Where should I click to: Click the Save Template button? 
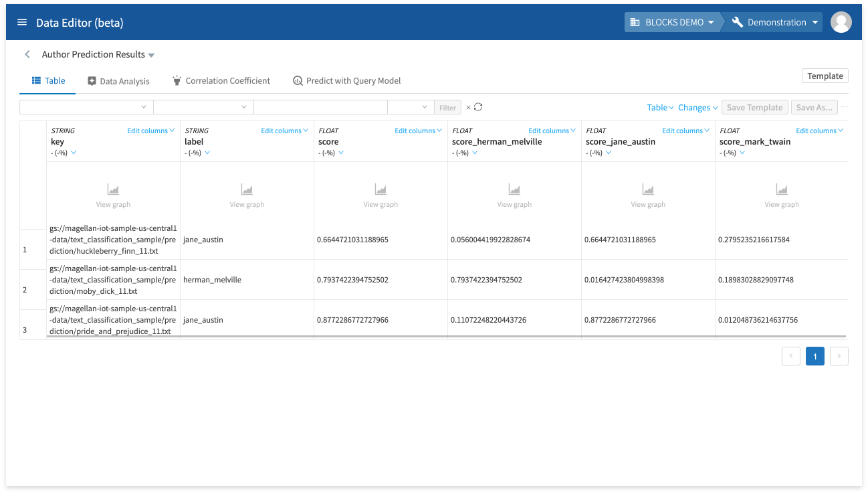click(x=754, y=107)
